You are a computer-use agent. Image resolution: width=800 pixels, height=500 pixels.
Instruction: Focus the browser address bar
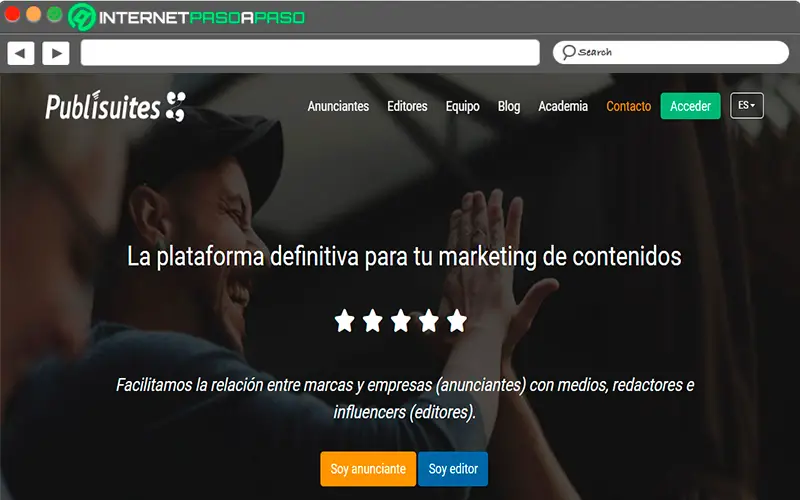(x=310, y=53)
